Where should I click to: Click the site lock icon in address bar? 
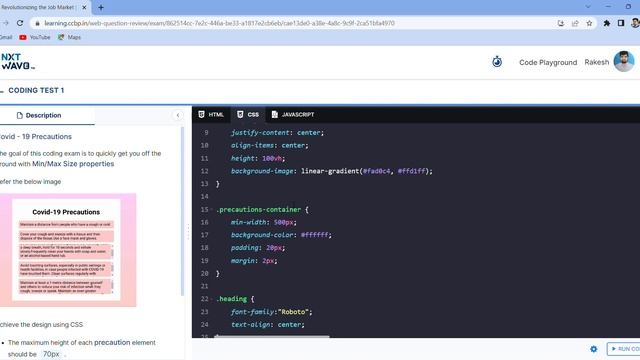click(37, 23)
